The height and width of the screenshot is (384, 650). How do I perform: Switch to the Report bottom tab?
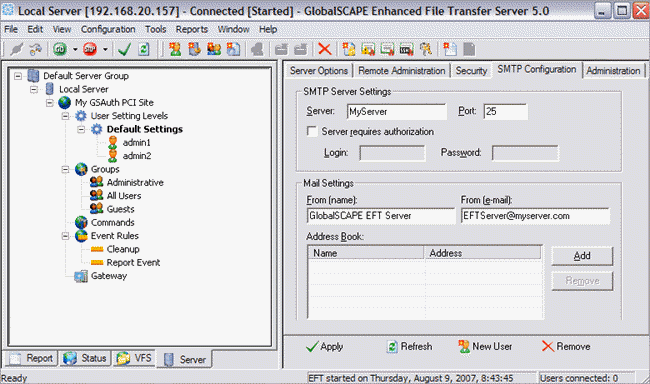[32, 358]
